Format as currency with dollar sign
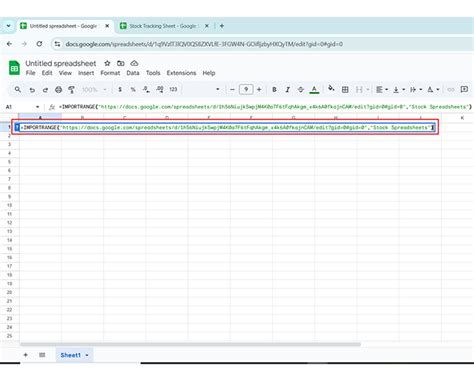The image size is (474, 381). coord(120,89)
